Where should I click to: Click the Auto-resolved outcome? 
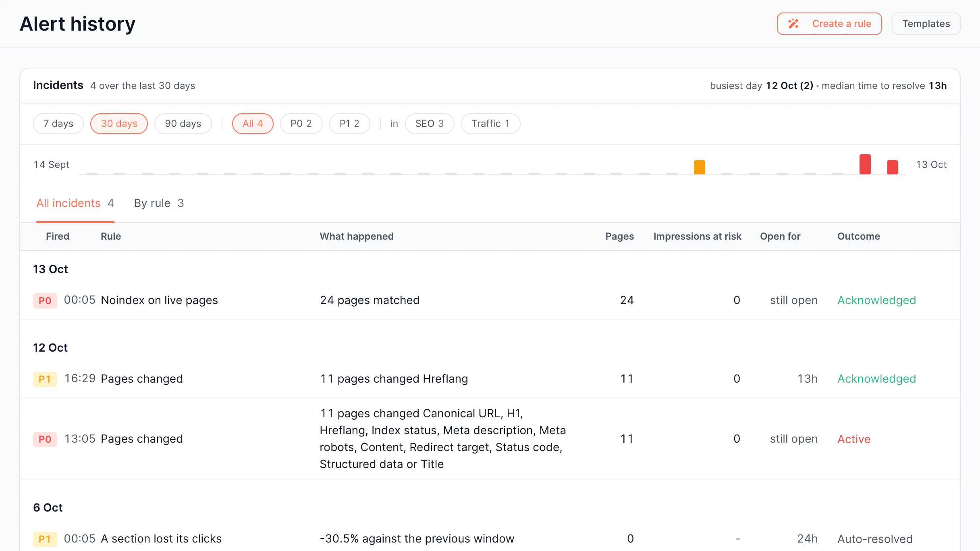875,539
